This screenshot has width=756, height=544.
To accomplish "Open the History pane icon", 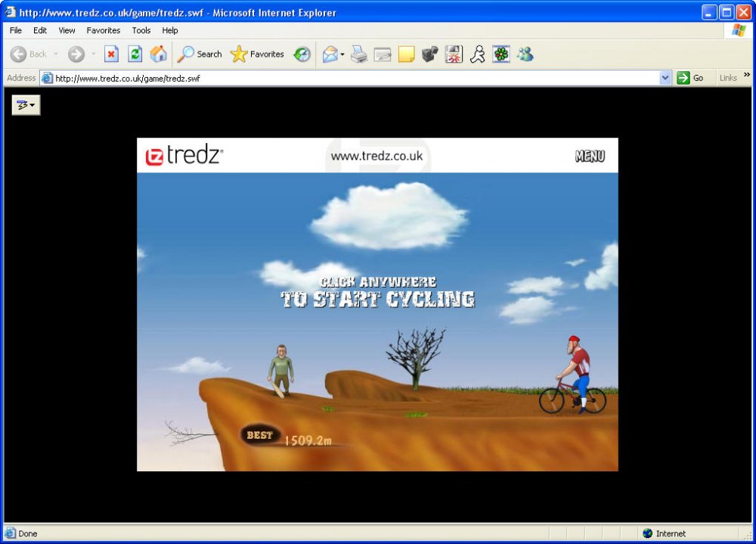I will coord(302,54).
